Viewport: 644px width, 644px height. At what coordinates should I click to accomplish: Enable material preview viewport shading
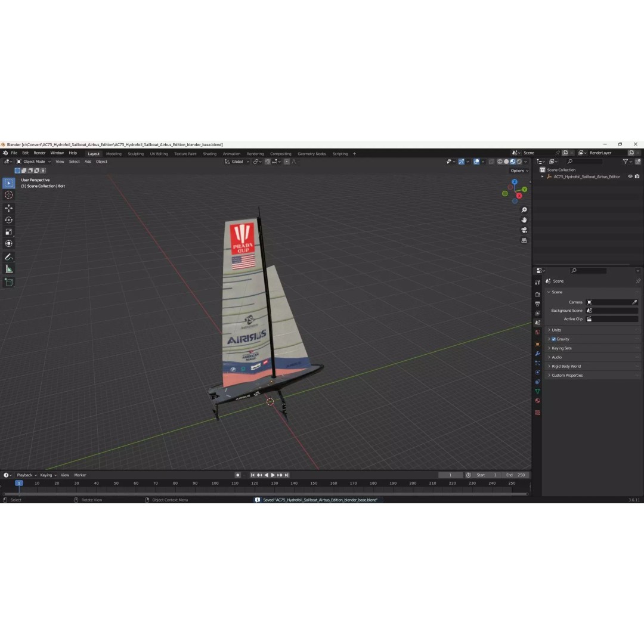513,162
